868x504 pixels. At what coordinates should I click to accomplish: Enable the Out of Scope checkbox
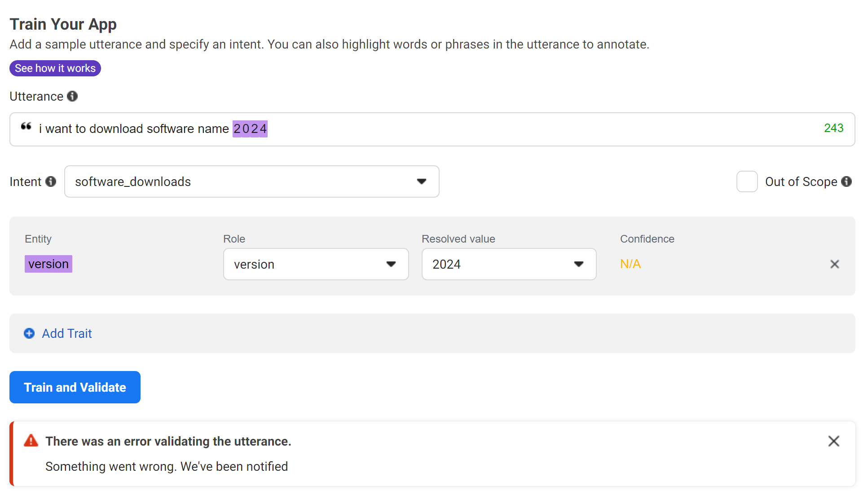[747, 181]
